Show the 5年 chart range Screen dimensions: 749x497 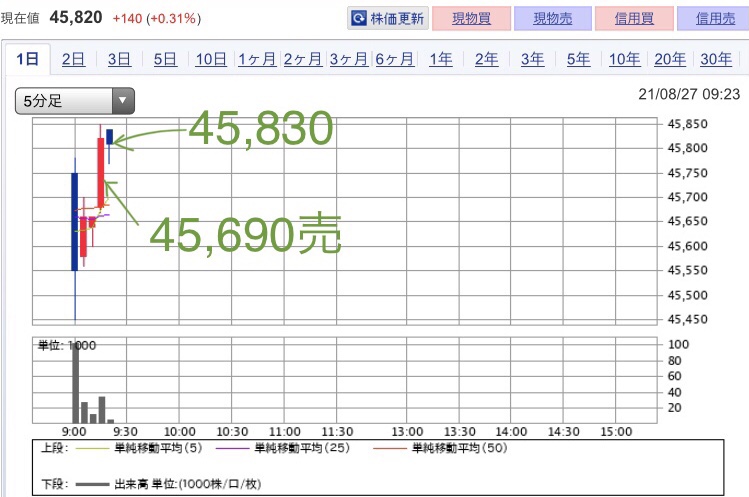point(578,59)
